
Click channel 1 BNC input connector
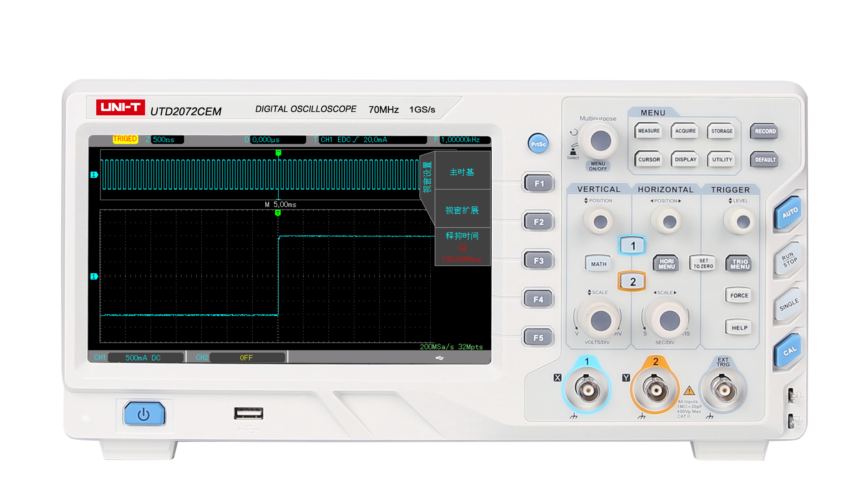pos(587,389)
